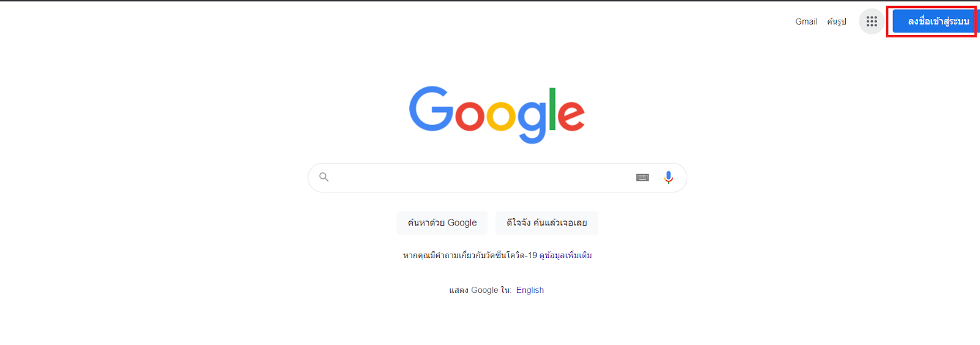This screenshot has height=345, width=980.
Task: Click the Google logo
Action: pyautogui.click(x=497, y=115)
